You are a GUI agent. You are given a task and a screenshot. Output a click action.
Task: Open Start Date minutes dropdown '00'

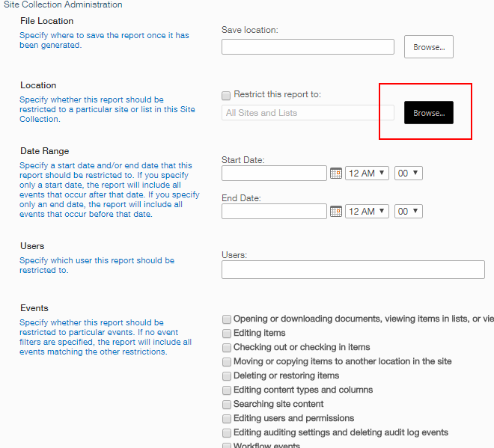coord(409,174)
